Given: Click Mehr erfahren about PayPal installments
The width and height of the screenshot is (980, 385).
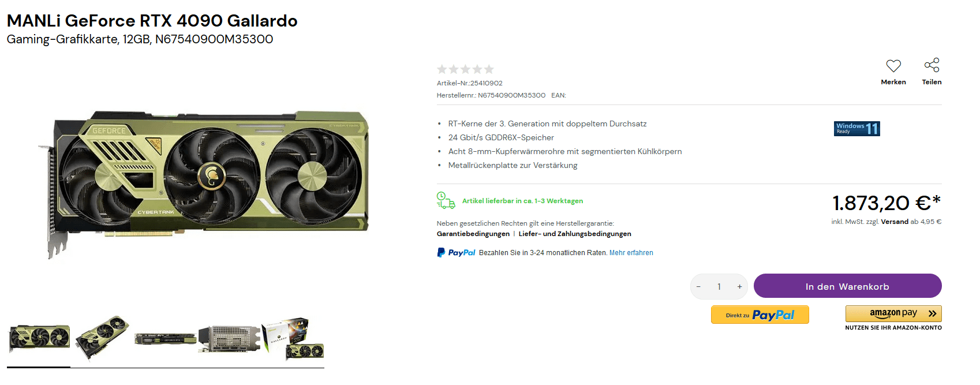Looking at the screenshot, I should (x=631, y=253).
